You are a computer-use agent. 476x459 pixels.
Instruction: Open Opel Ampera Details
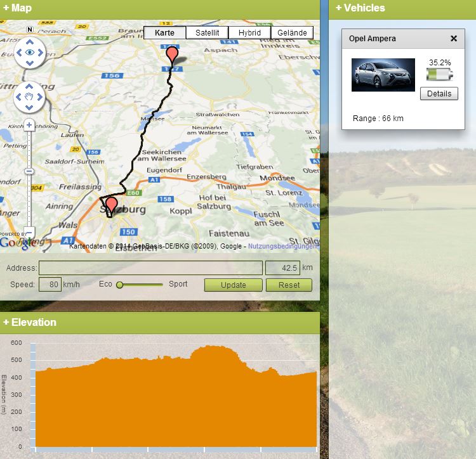pyautogui.click(x=439, y=94)
